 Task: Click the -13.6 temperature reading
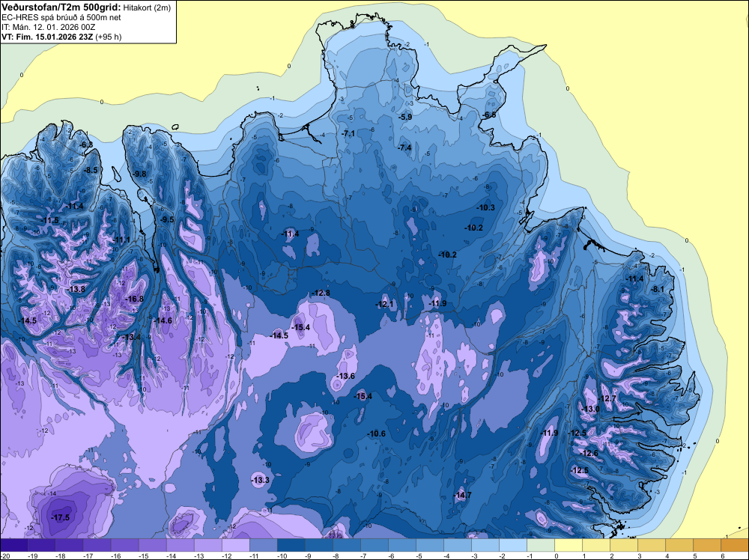[346, 376]
